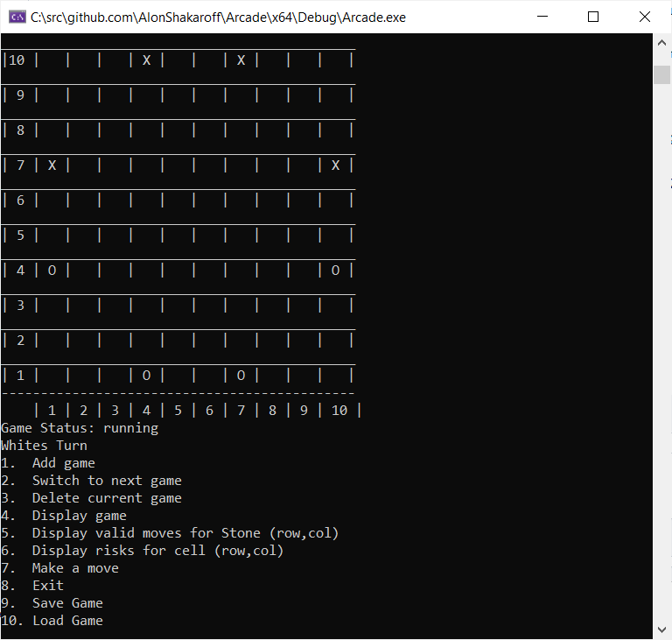Click the '7. Make a move' line
Screen dimensions: 672x640
click(60, 568)
